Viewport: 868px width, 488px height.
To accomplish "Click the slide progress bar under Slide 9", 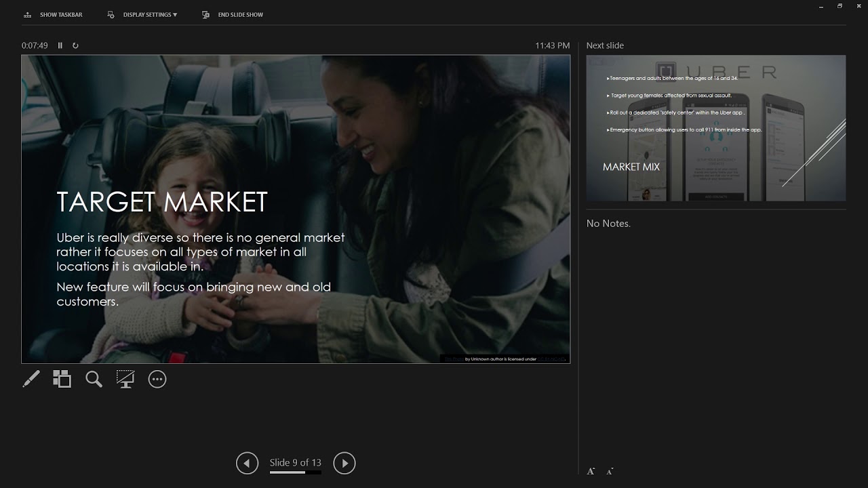I will tap(296, 472).
